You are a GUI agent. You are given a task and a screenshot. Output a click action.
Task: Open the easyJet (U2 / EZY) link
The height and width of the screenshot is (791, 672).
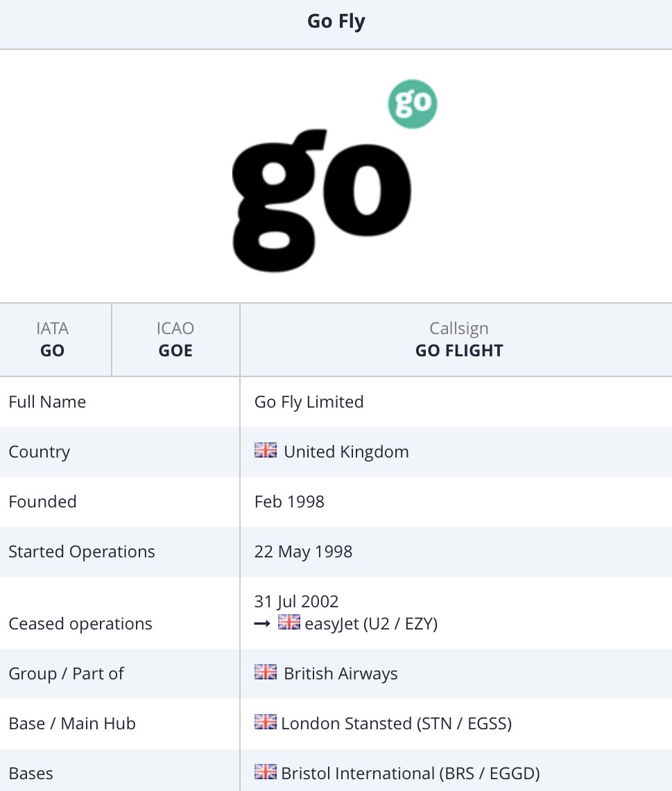coord(371,623)
